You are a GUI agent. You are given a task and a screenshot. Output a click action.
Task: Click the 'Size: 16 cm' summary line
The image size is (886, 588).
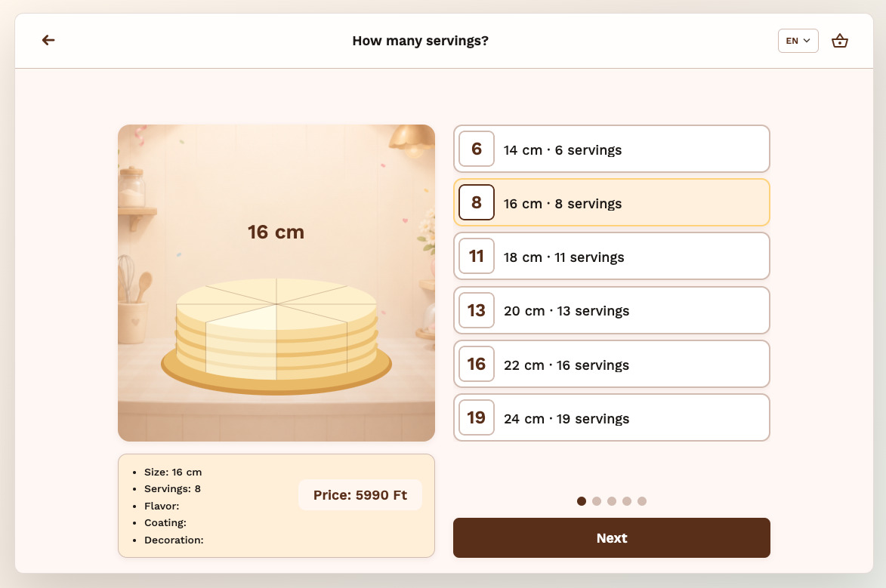point(173,473)
